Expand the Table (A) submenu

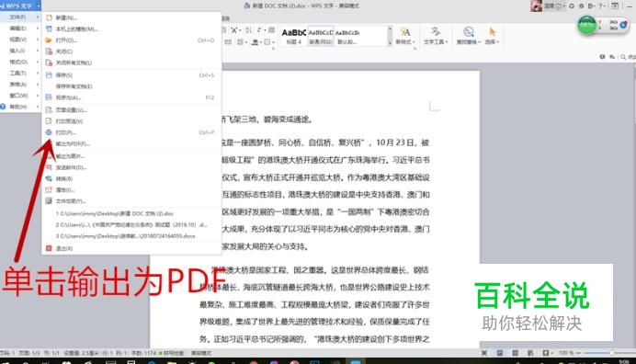[x=20, y=85]
